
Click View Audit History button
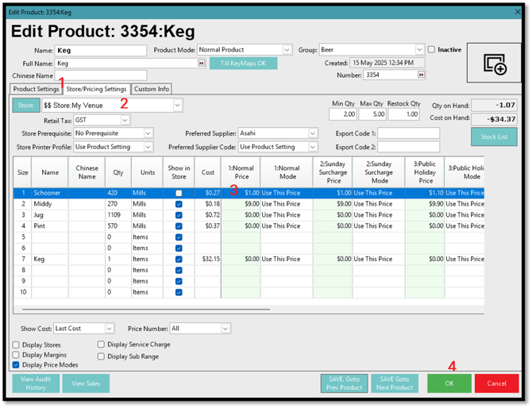pyautogui.click(x=36, y=383)
